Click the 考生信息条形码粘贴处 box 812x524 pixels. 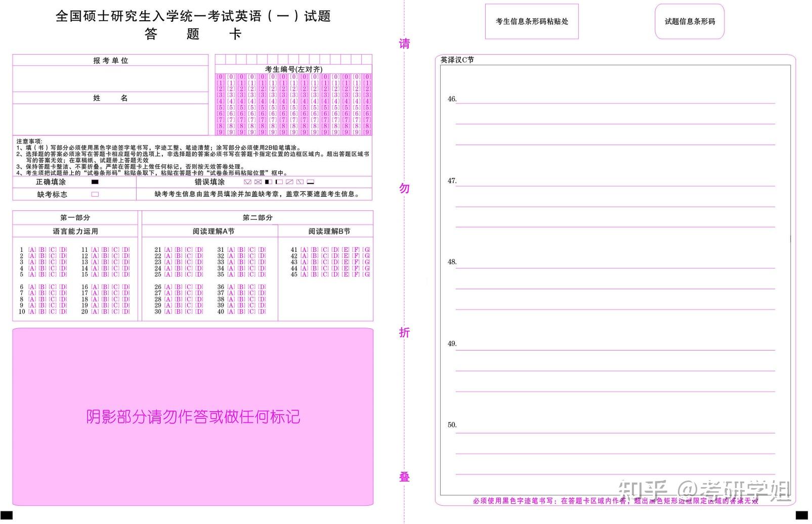[532, 21]
